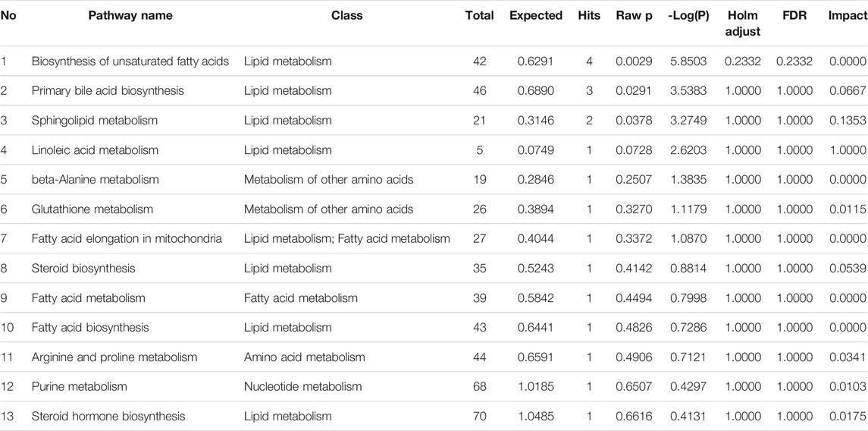This screenshot has width=868, height=431.
Task: Click the Steroid biosynthesis row
Action: click(x=434, y=268)
